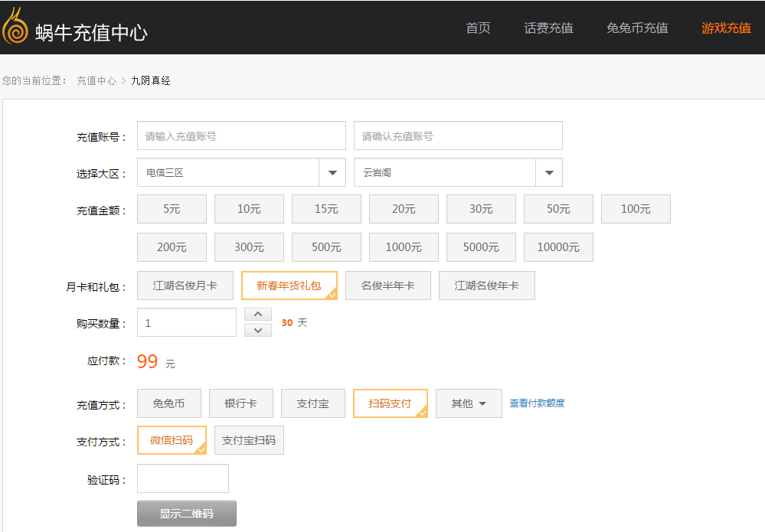Open the 电信三区 region dropdown

(x=332, y=172)
